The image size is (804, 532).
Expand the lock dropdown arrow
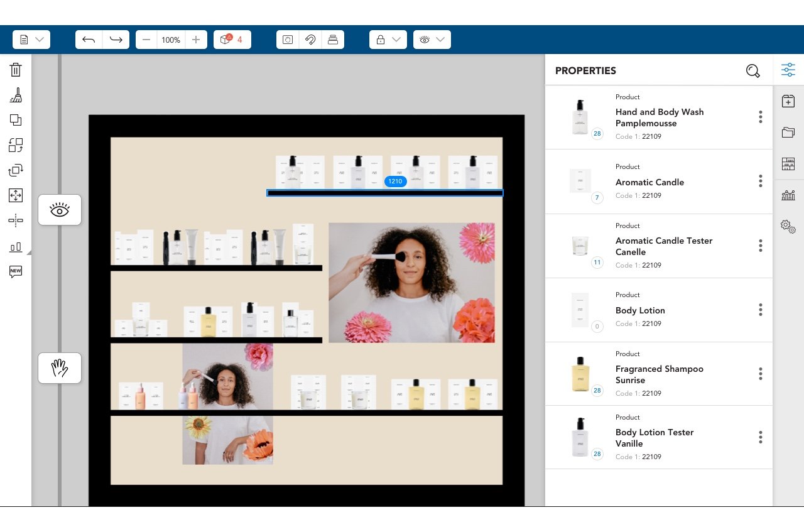pos(396,39)
